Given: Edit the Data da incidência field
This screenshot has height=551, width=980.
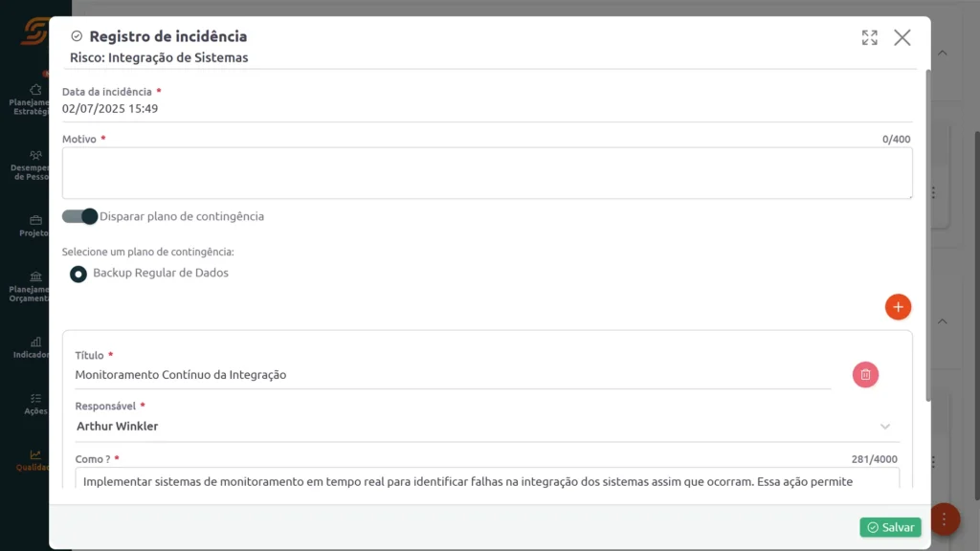Looking at the screenshot, I should tap(487, 109).
